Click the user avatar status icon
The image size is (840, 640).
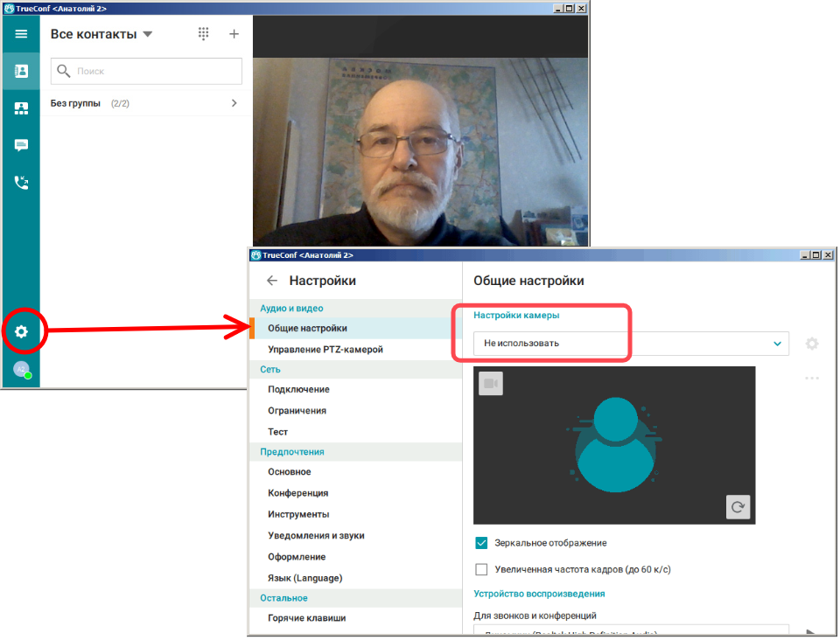point(21,370)
